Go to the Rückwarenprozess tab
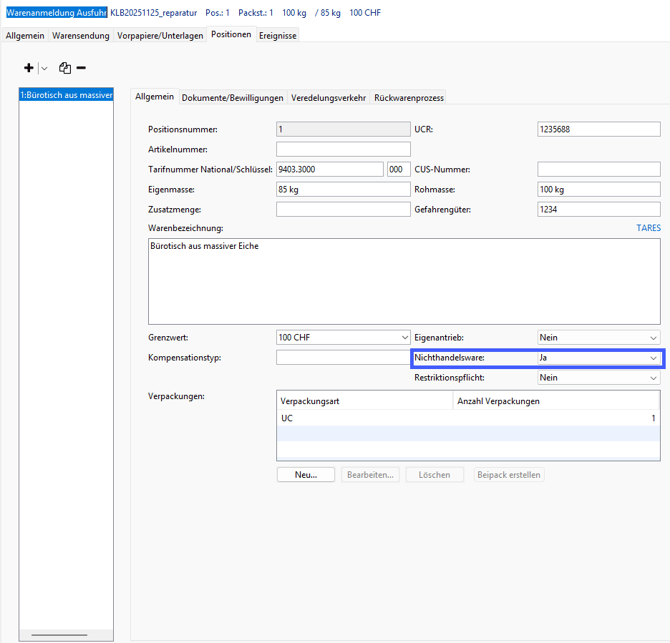 (409, 98)
